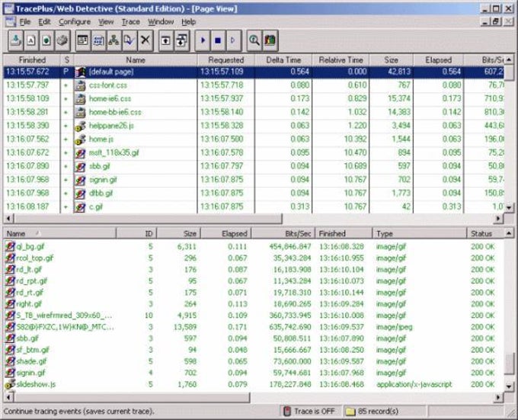518x420 pixels.
Task: Click upper pane horizontal scrollbar right arrow
Action: (498, 218)
